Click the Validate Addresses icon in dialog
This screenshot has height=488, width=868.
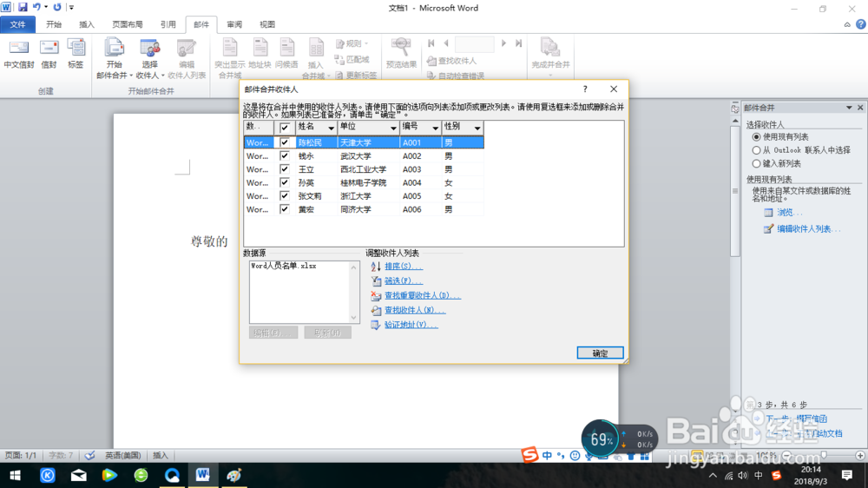coord(376,325)
